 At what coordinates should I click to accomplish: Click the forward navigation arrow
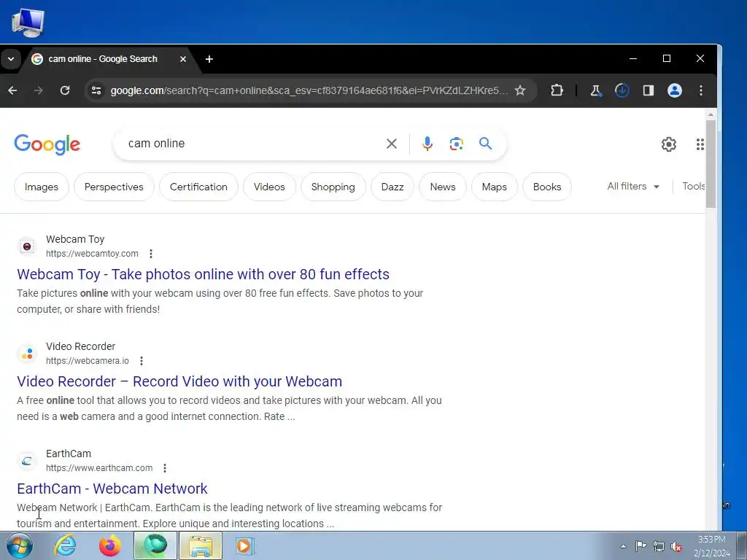pos(39,90)
